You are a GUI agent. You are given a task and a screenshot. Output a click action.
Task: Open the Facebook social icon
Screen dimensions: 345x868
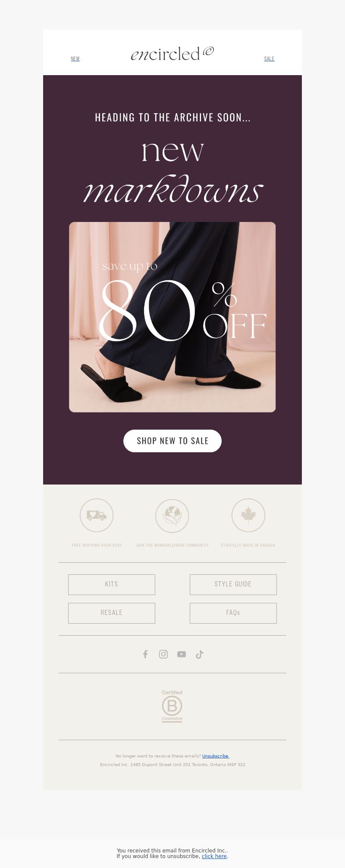coord(145,654)
